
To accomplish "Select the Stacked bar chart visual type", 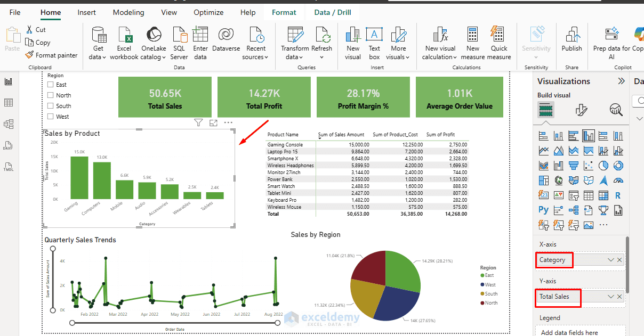I will [544, 136].
